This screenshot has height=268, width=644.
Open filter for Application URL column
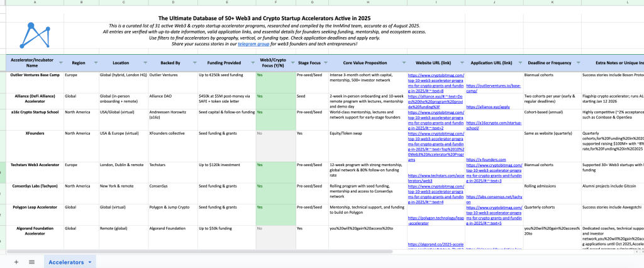pos(520,63)
